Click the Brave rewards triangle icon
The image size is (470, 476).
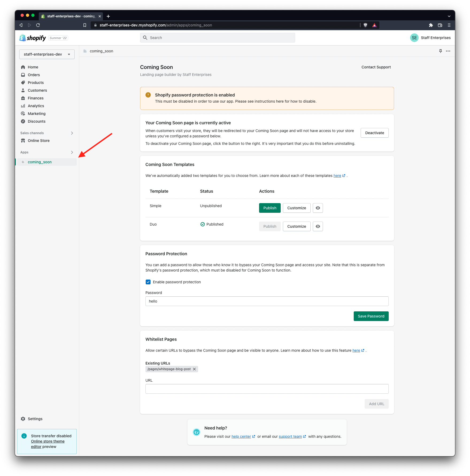[x=374, y=25]
